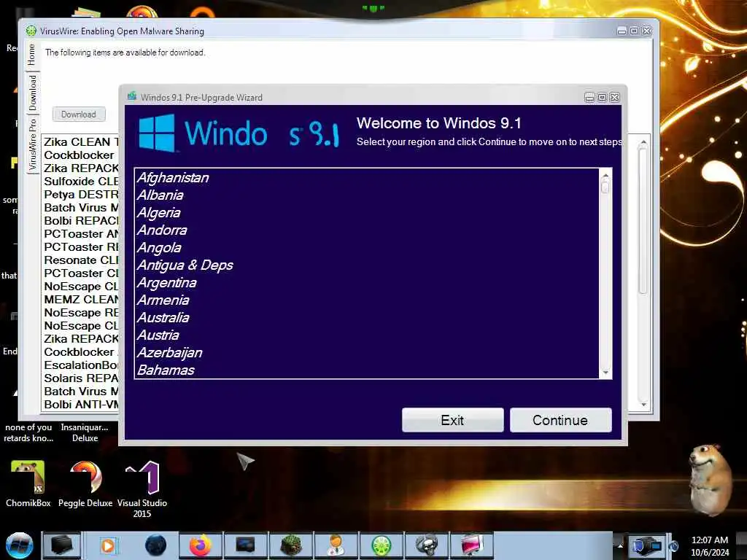Open the green lime VirusWire taskbar icon
This screenshot has height=560, width=747.
click(381, 545)
